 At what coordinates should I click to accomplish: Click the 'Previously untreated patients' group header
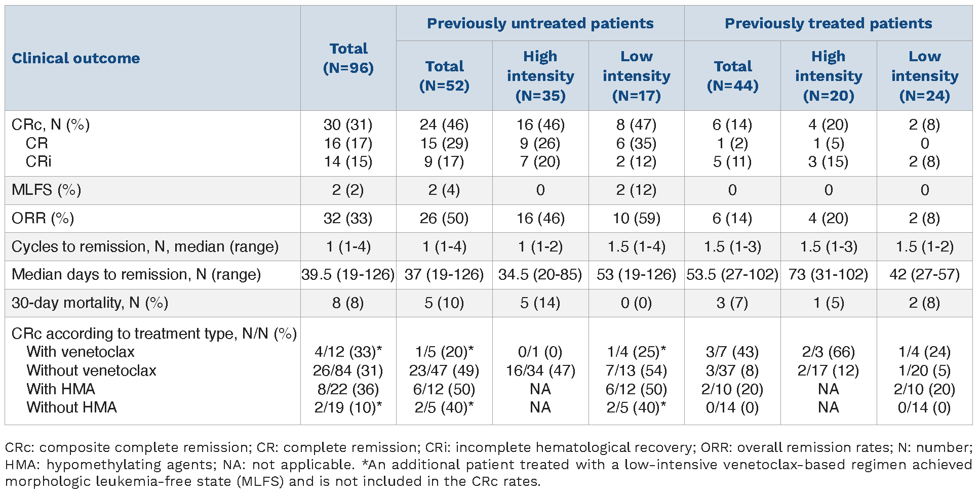click(540, 23)
